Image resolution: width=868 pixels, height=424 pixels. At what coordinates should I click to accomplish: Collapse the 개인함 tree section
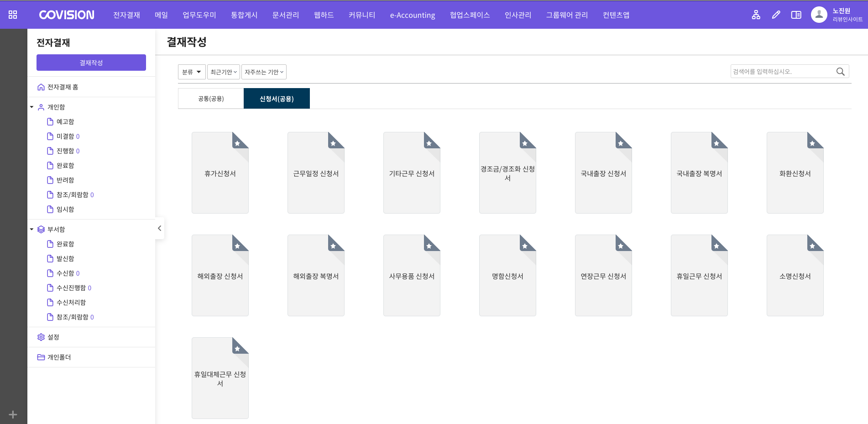click(32, 107)
